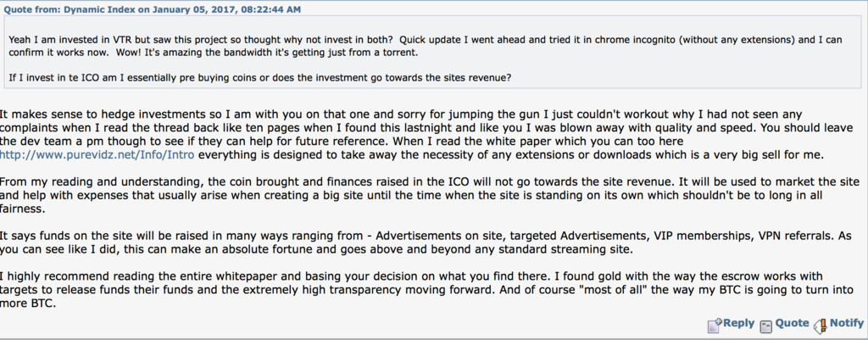Click inside the grey quoted message box
The image size is (868, 340).
tap(432, 52)
